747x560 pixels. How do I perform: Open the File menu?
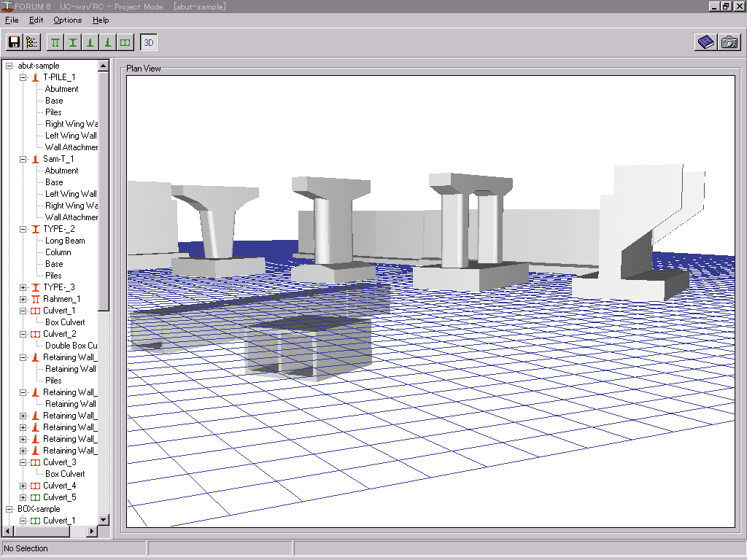[x=12, y=20]
